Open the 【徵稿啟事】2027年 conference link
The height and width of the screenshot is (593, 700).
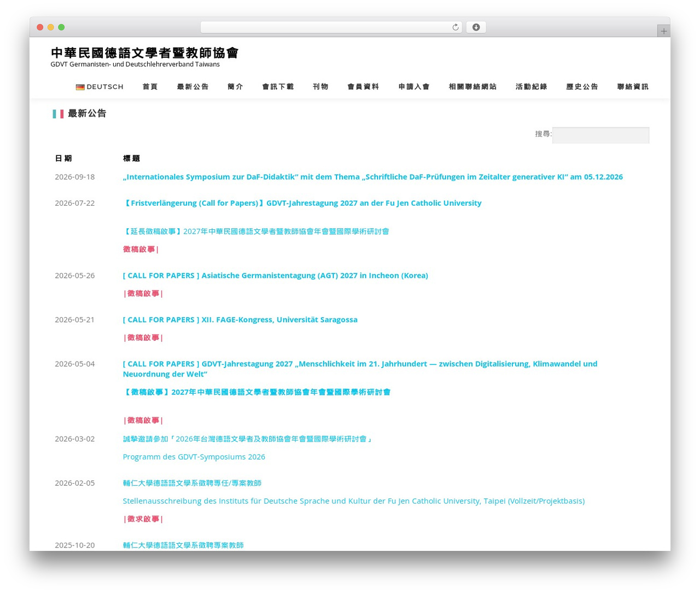pyautogui.click(x=256, y=392)
